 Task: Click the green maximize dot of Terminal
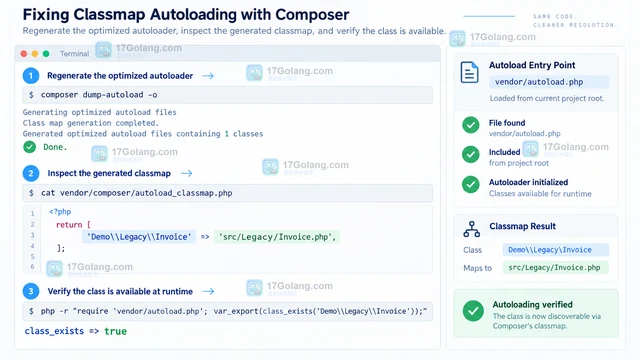[x=46, y=54]
